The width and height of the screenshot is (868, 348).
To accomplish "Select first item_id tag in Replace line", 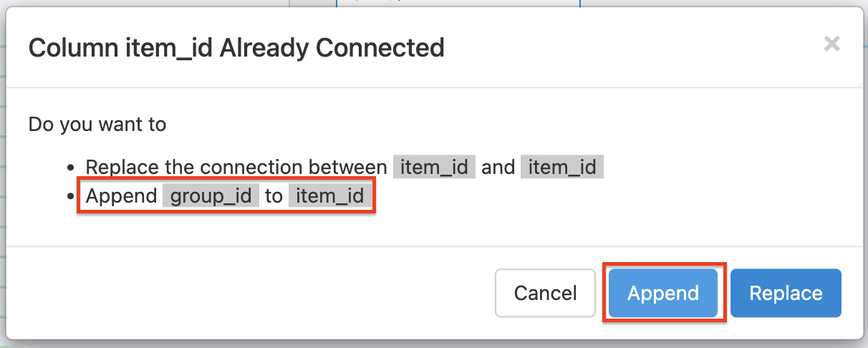I will pos(434,168).
